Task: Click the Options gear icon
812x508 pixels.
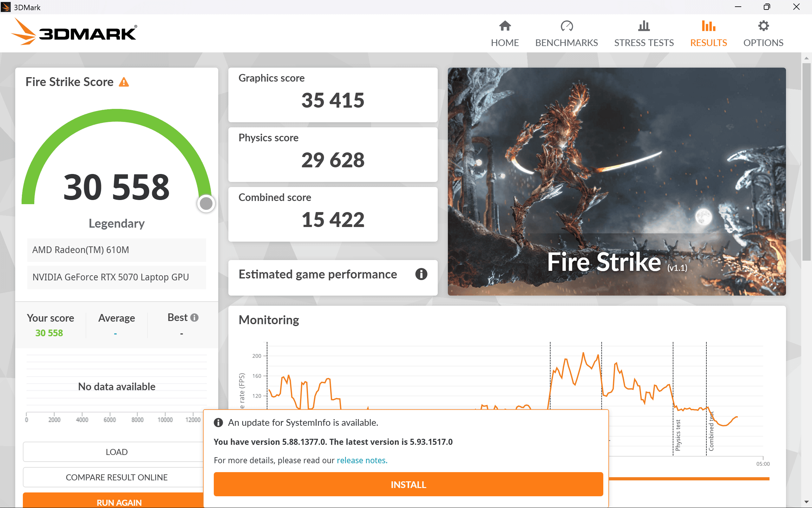Action: click(x=763, y=26)
